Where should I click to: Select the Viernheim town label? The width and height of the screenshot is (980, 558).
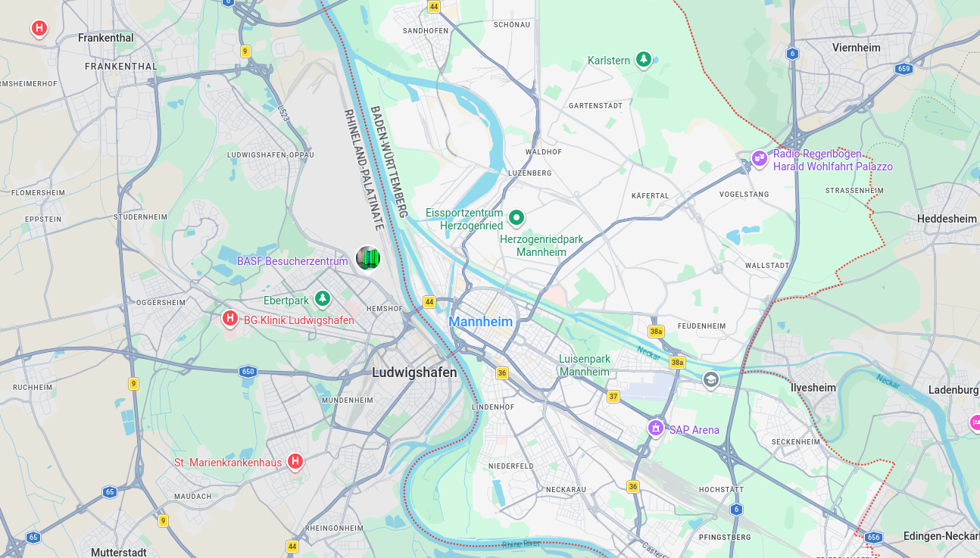point(857,48)
